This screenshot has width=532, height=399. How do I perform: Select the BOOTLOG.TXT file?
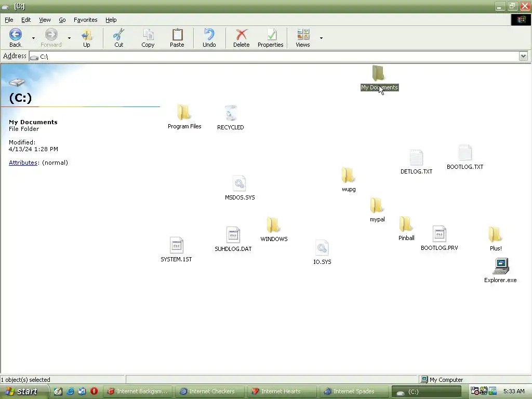[x=465, y=157]
